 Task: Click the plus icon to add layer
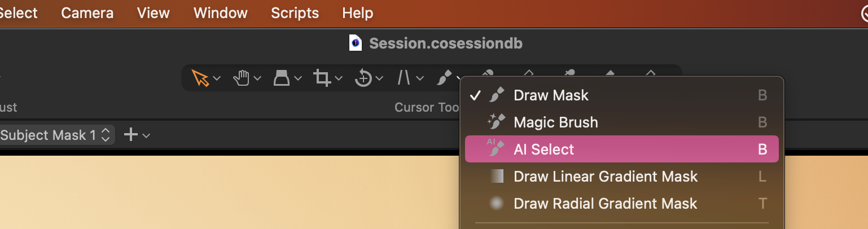click(x=131, y=135)
